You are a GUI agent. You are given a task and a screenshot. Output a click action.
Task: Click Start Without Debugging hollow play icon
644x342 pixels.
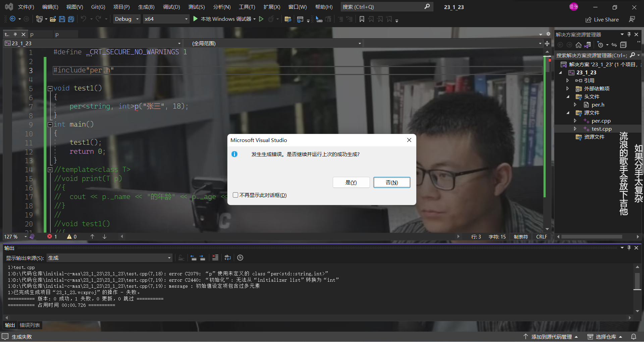pos(261,19)
